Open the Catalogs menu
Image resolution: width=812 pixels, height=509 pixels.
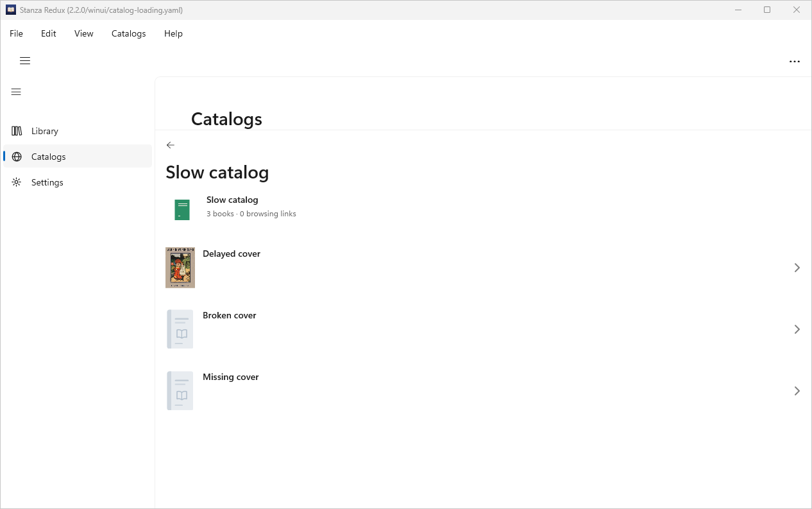point(129,33)
